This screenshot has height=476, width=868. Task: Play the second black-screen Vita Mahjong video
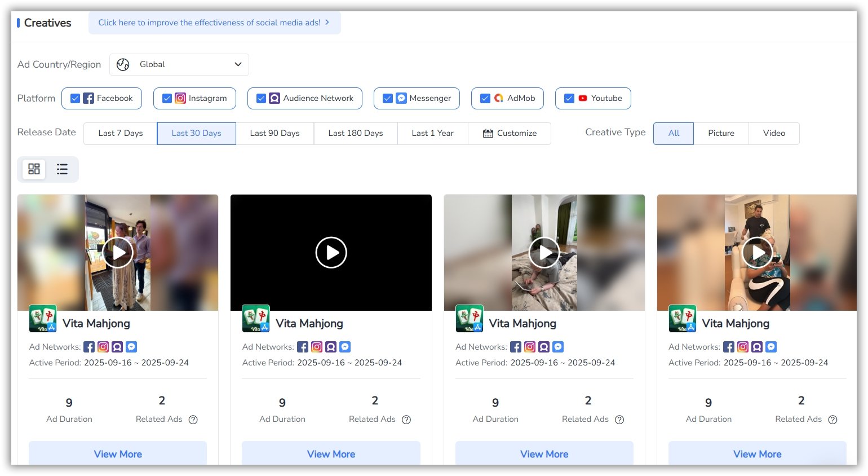(331, 253)
